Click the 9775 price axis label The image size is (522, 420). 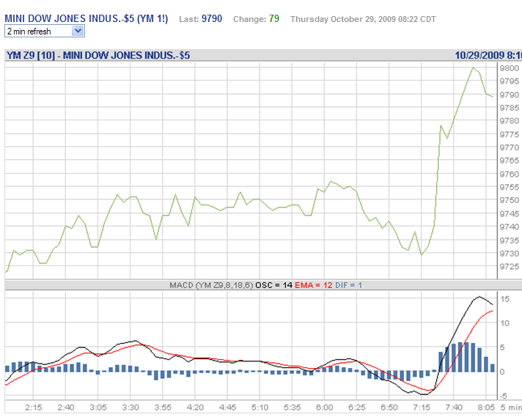click(x=509, y=134)
